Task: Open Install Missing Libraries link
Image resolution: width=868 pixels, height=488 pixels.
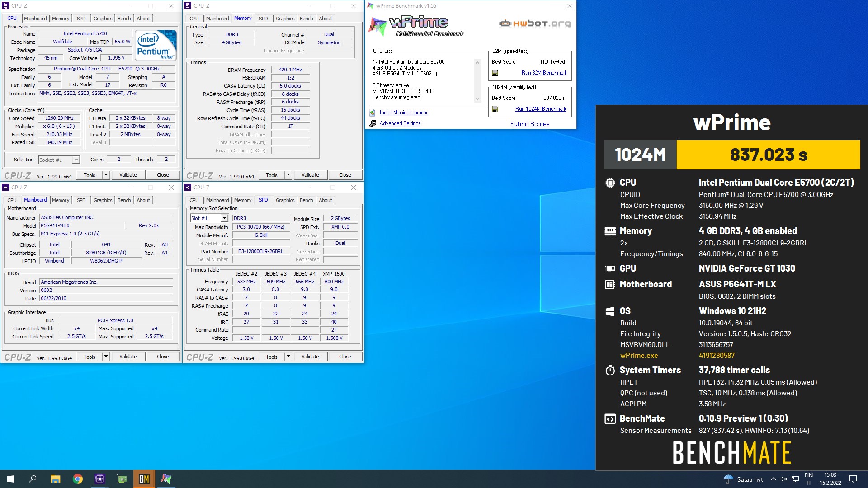Action: [x=404, y=113]
